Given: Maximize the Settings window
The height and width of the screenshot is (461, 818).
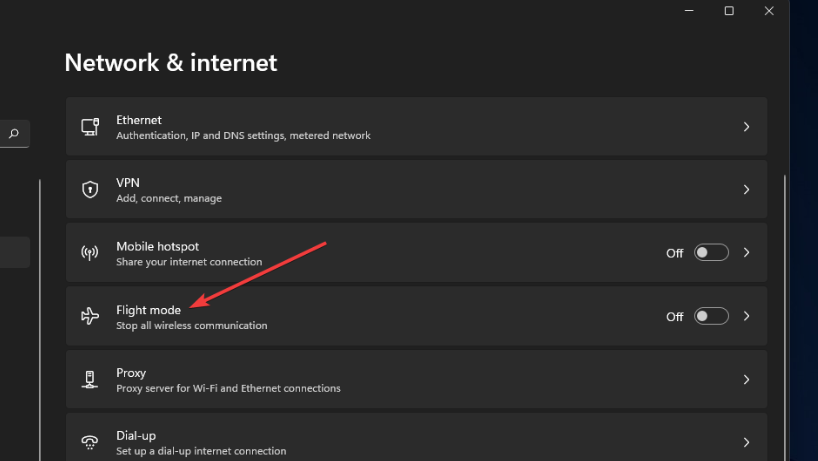Looking at the screenshot, I should tap(729, 11).
